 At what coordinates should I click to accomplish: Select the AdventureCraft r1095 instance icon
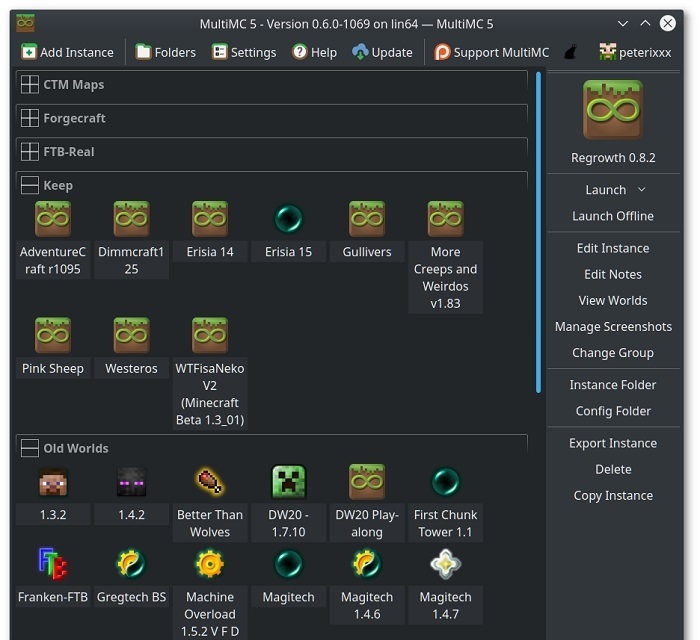pyautogui.click(x=53, y=219)
